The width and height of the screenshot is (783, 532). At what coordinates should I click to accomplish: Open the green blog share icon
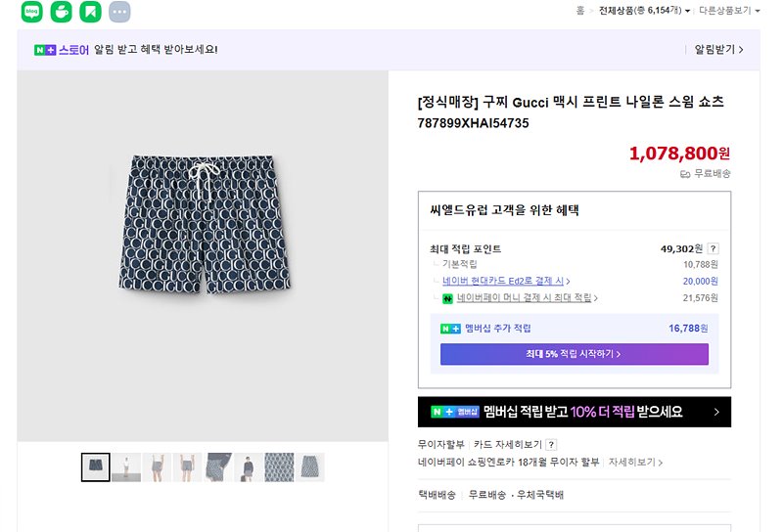coord(32,11)
